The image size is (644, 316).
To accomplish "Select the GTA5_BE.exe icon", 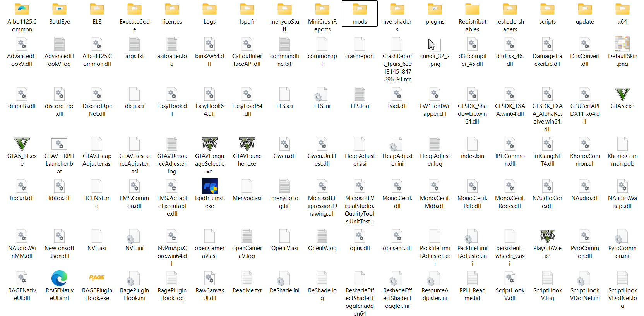I will click(22, 144).
